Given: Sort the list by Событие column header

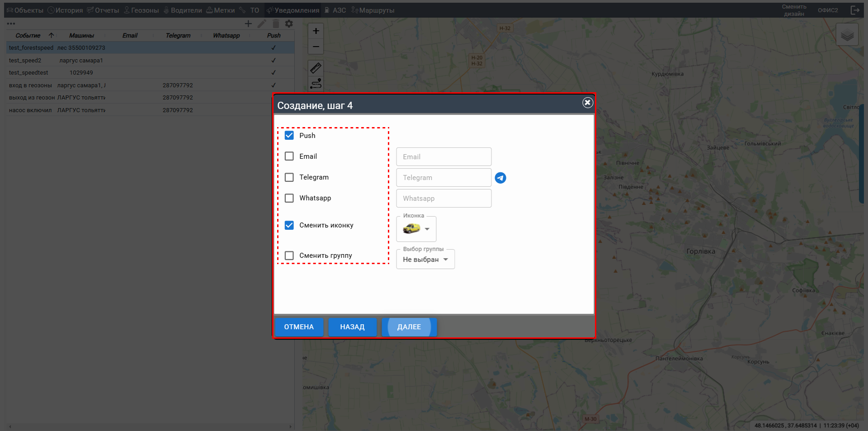Looking at the screenshot, I should pos(28,35).
